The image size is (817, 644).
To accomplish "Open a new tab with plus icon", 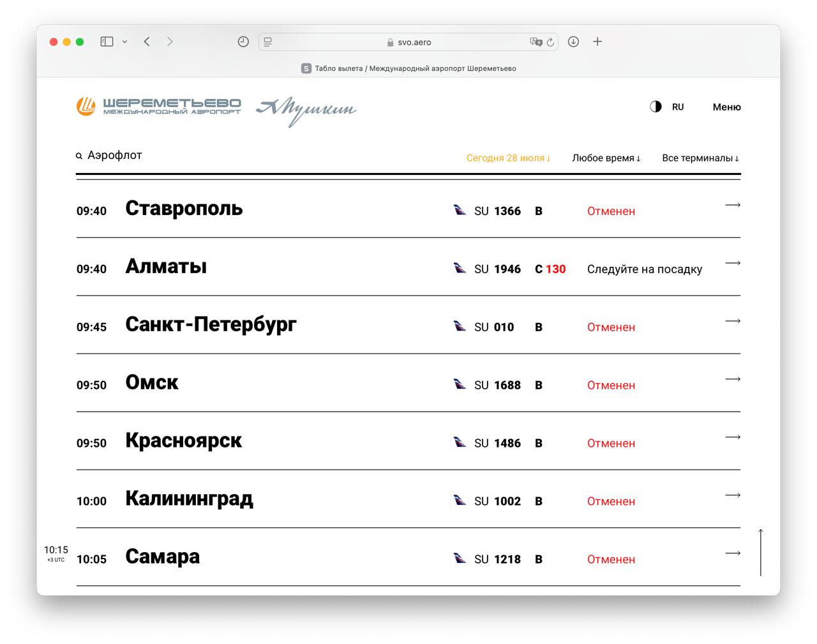I will [597, 41].
